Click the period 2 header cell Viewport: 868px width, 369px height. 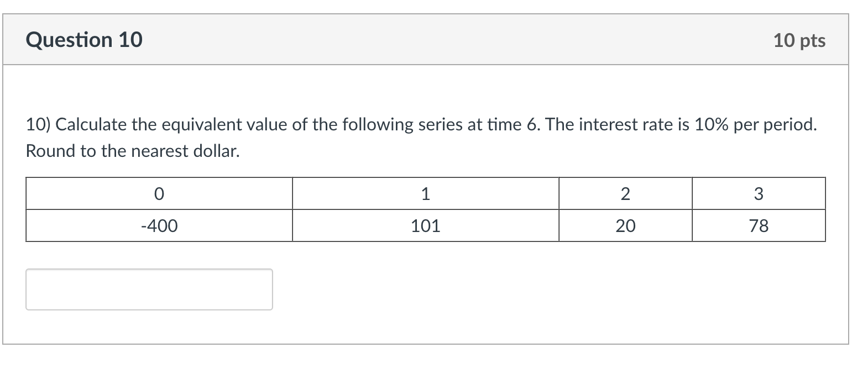click(625, 194)
